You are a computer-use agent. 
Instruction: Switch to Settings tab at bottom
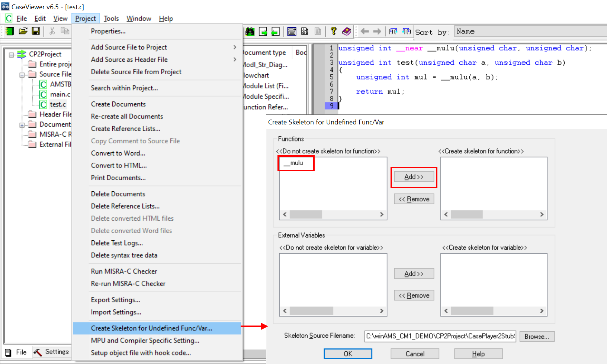click(x=51, y=352)
